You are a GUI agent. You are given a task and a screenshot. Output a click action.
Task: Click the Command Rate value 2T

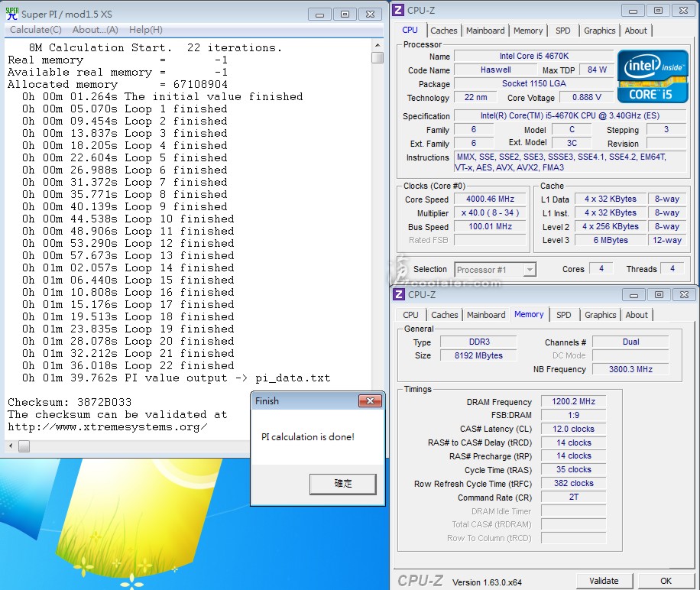[x=574, y=497]
